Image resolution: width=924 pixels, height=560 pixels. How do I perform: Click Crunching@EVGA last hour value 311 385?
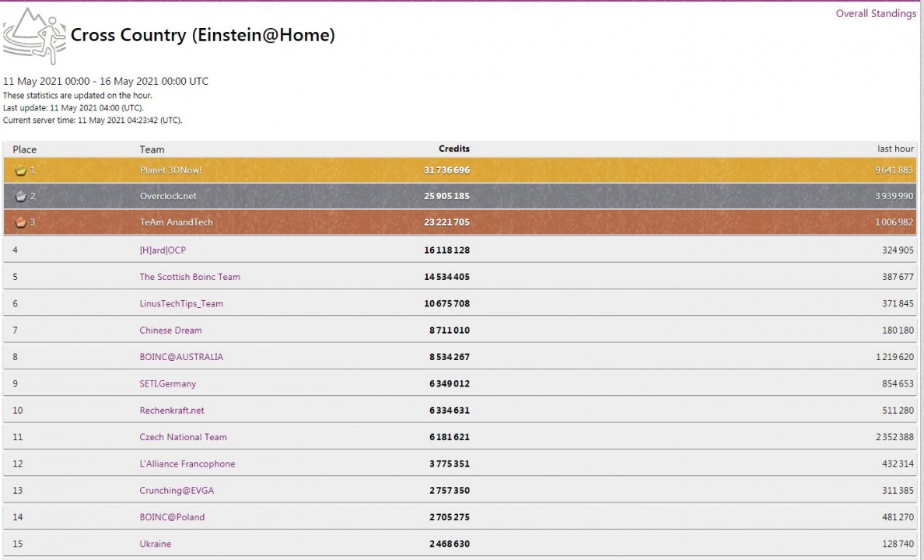[898, 491]
